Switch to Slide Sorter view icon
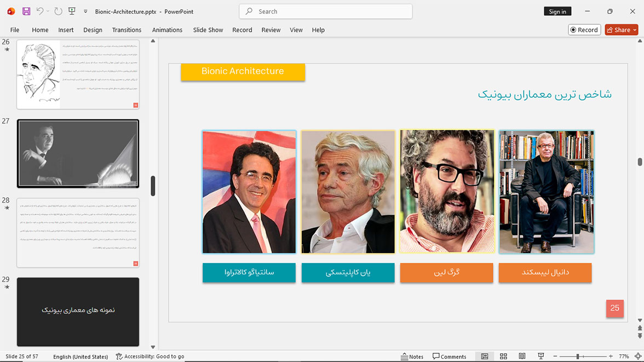 coord(503,356)
